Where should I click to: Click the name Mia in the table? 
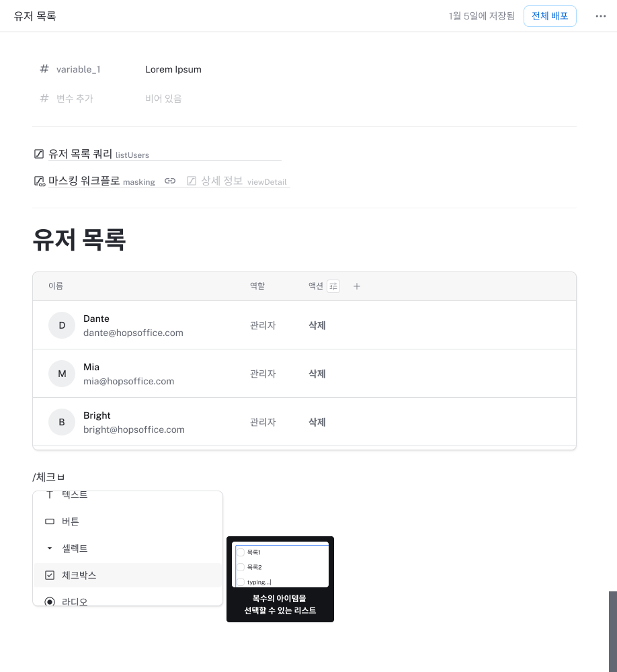91,368
